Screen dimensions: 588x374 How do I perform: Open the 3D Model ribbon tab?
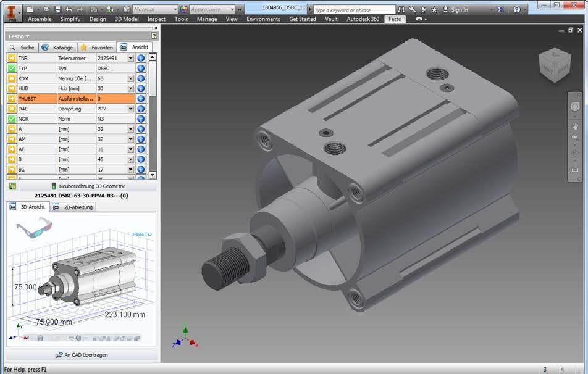(127, 19)
